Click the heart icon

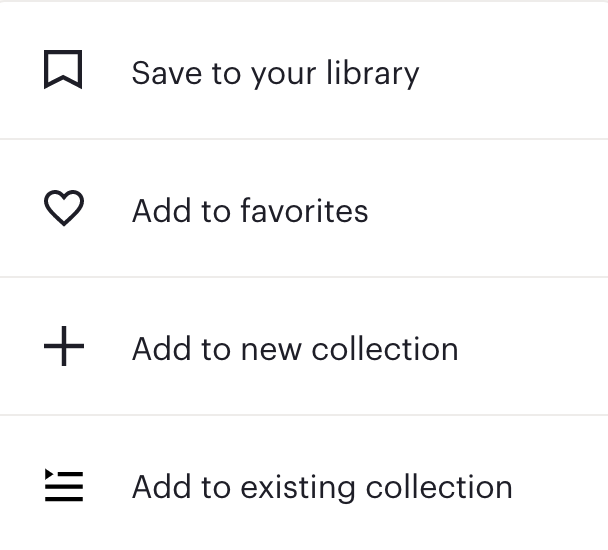click(64, 208)
